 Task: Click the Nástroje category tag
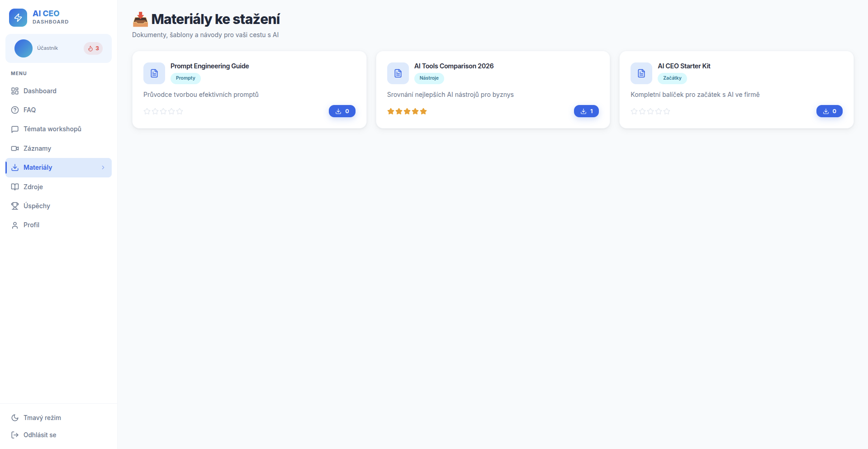pos(428,78)
